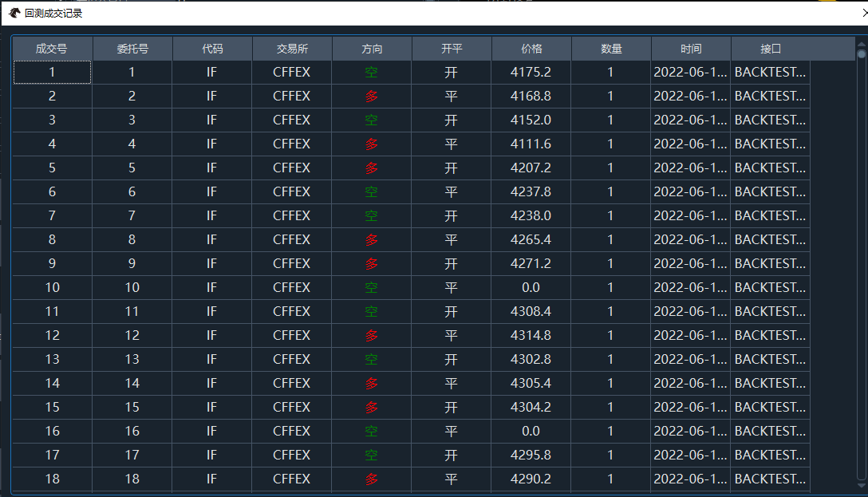868x497 pixels.
Task: Click the 平 offset cell in trade 4
Action: (x=452, y=144)
